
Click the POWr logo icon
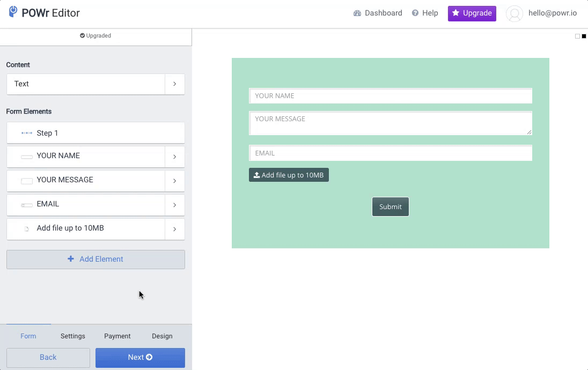coord(13,12)
